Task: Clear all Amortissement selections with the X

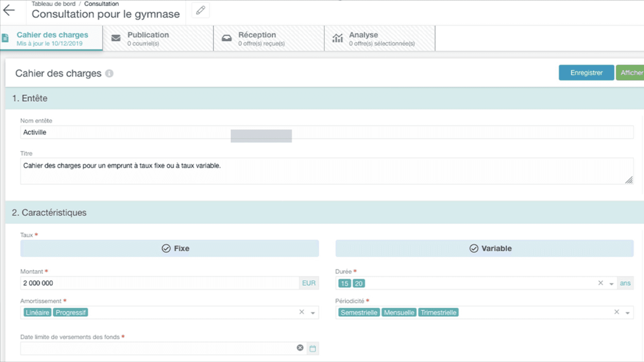Action: pyautogui.click(x=302, y=312)
